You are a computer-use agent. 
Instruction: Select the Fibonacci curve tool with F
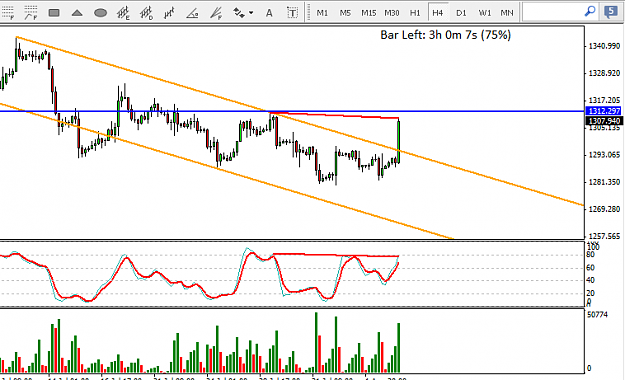[x=31, y=13]
